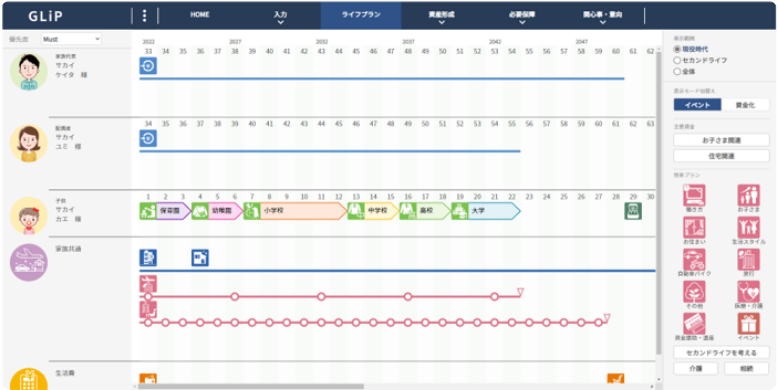Open the three-dot menu beside GLiP logo
This screenshot has height=390, width=778.
pos(144,16)
